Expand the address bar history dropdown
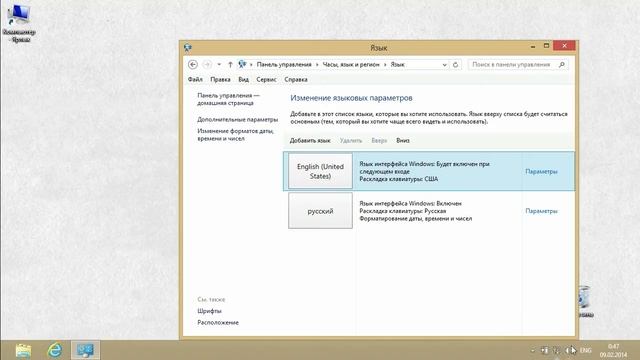 [444, 65]
